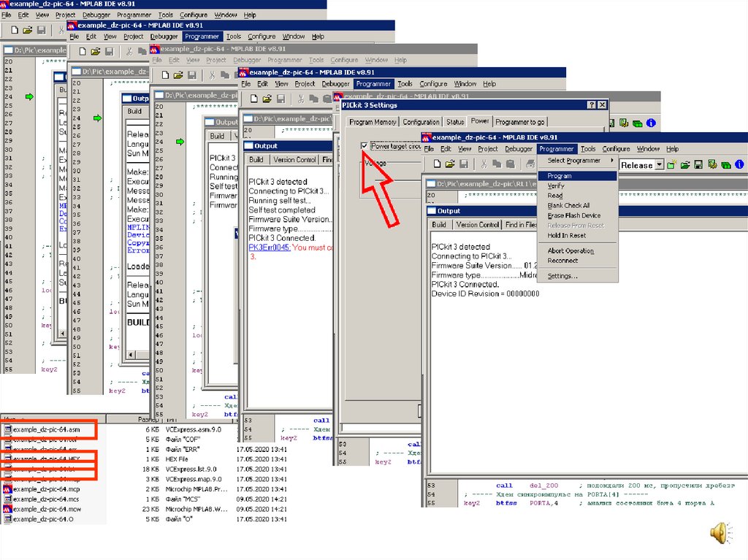Image resolution: width=748 pixels, height=560 pixels.
Task: Choose Verify from the Programmer menu
Action: 577,185
